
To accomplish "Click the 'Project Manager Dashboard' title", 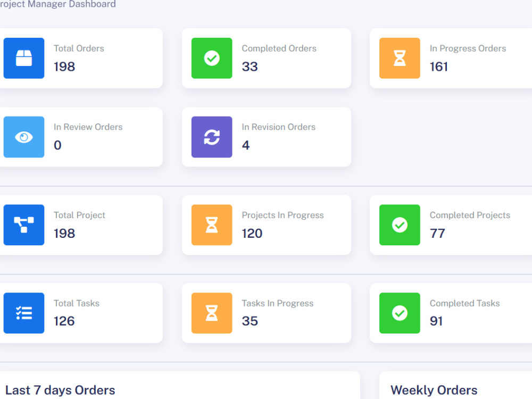I will tap(57, 4).
